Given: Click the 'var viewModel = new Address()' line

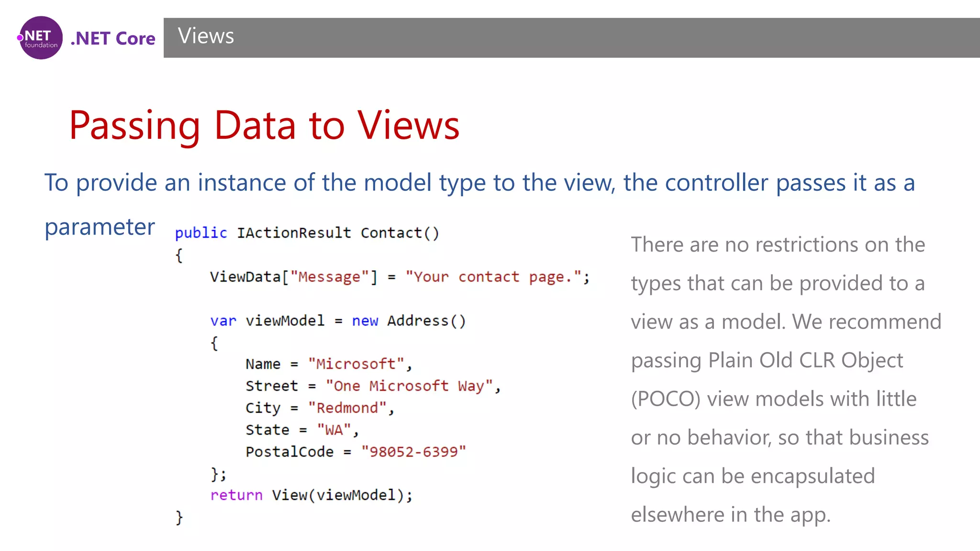Looking at the screenshot, I should tap(338, 320).
